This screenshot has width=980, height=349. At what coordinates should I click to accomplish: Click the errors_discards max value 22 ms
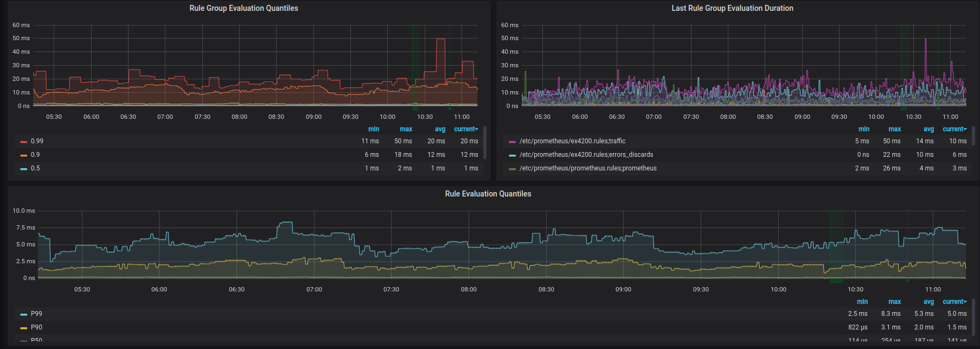[x=892, y=155]
